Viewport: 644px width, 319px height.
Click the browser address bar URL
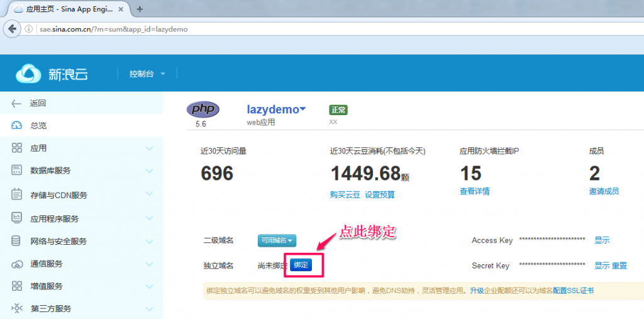pyautogui.click(x=113, y=29)
